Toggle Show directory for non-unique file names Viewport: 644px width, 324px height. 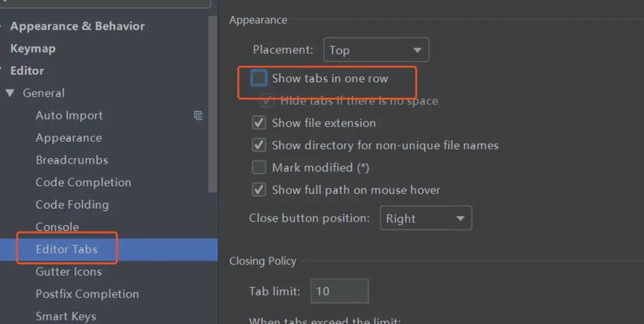coord(259,145)
